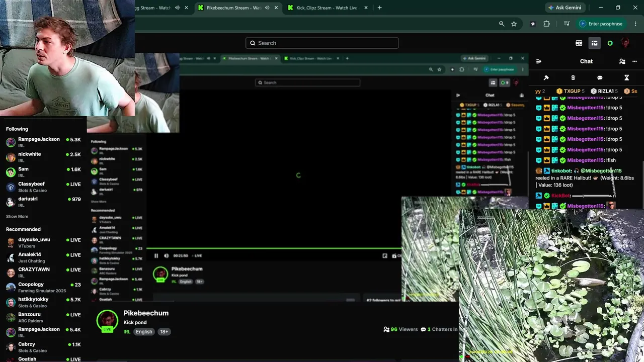The image size is (644, 362).
Task: Open the Chrome three-dot menu
Action: pos(635,24)
